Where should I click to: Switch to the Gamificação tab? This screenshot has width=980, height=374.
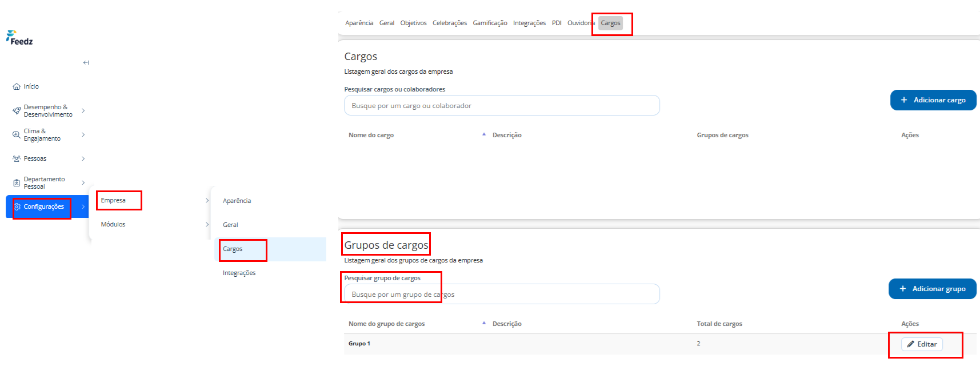(x=490, y=23)
